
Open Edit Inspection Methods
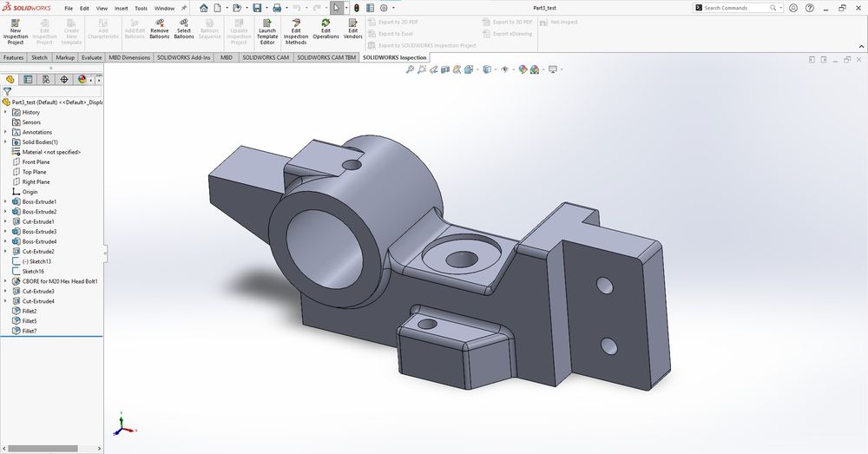pyautogui.click(x=296, y=31)
